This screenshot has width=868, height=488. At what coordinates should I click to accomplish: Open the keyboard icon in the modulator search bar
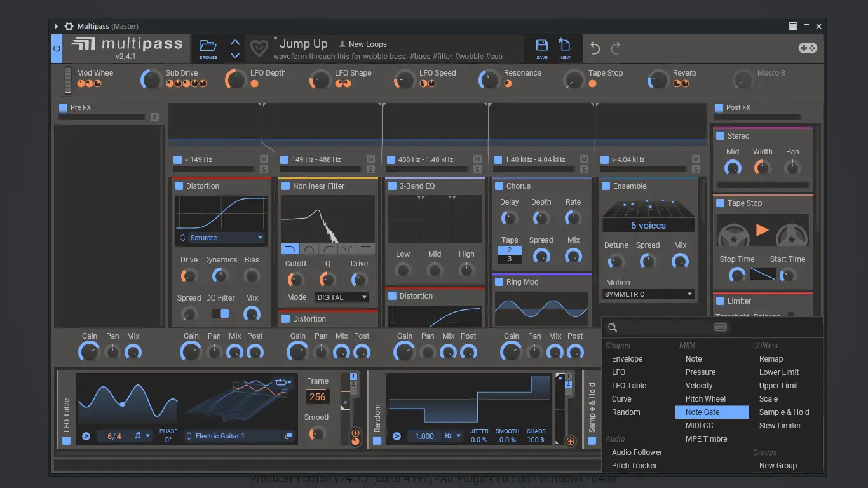point(721,327)
